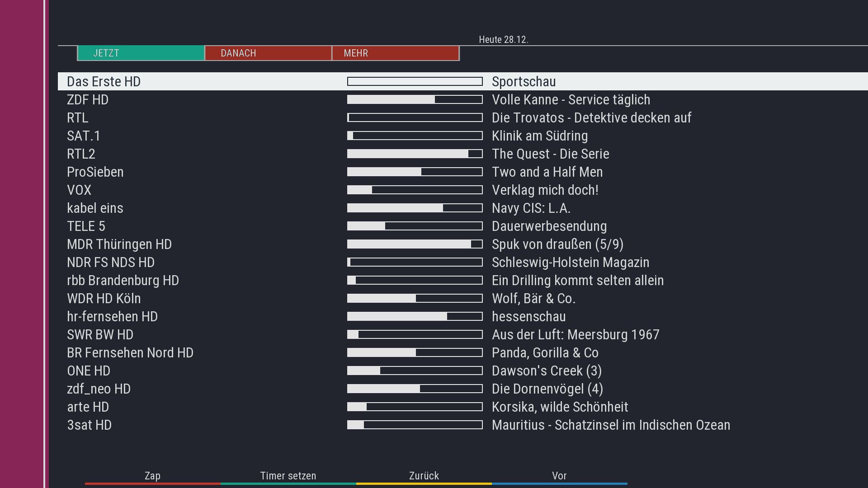Click the green Timer setzen button

[288, 476]
